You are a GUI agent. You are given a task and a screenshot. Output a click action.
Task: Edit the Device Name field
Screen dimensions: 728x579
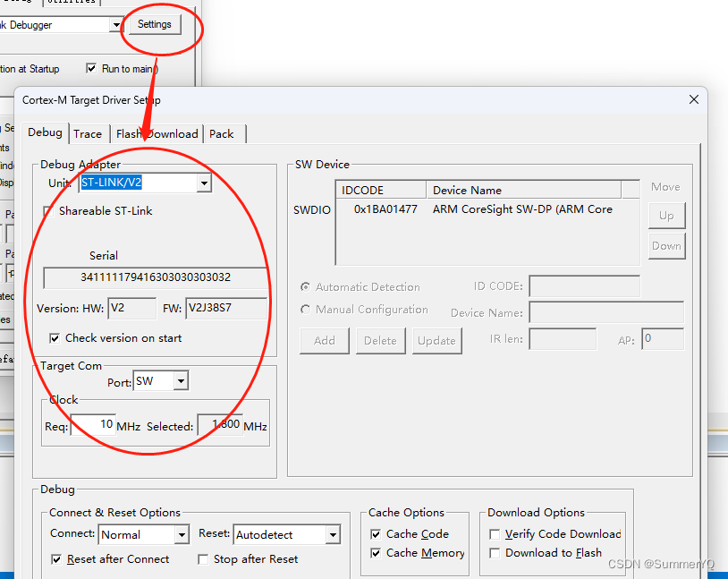point(606,312)
